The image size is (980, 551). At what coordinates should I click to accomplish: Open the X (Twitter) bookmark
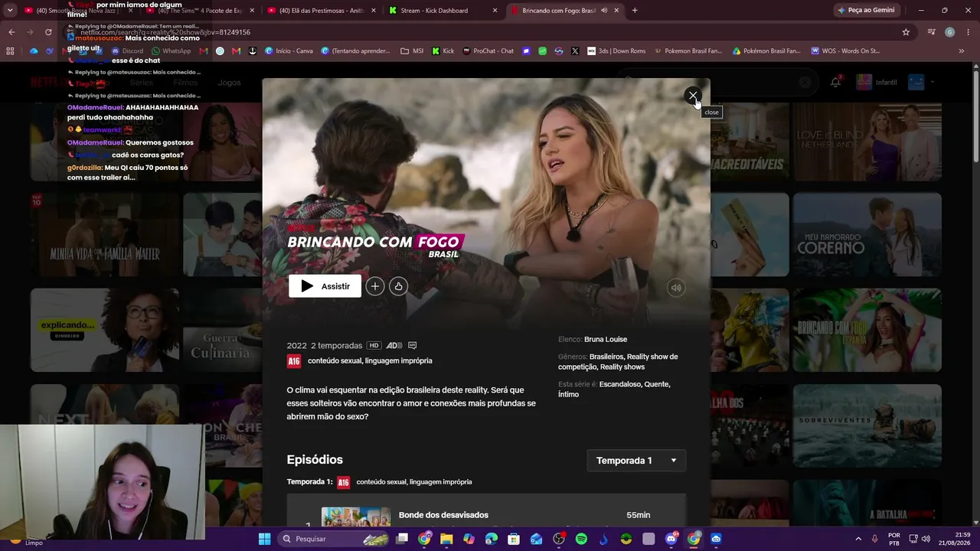pyautogui.click(x=575, y=51)
